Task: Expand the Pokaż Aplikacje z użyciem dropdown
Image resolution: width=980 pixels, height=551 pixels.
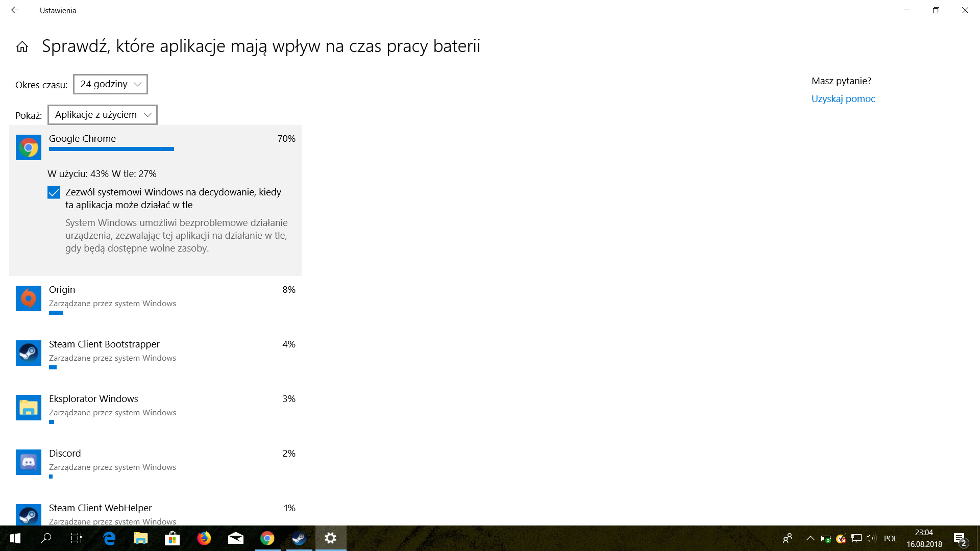Action: [102, 115]
